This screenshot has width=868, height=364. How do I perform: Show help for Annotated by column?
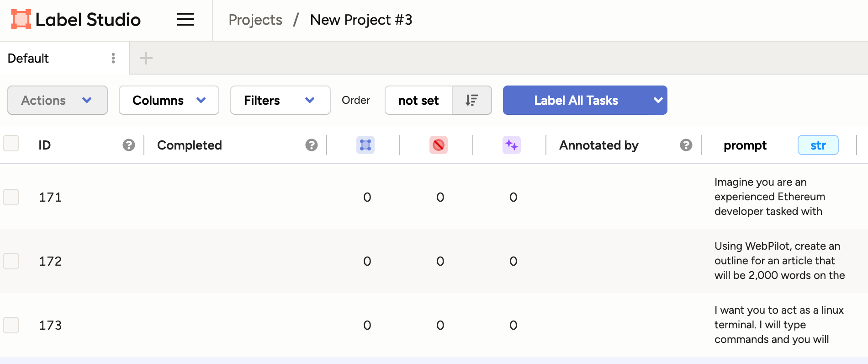point(685,145)
